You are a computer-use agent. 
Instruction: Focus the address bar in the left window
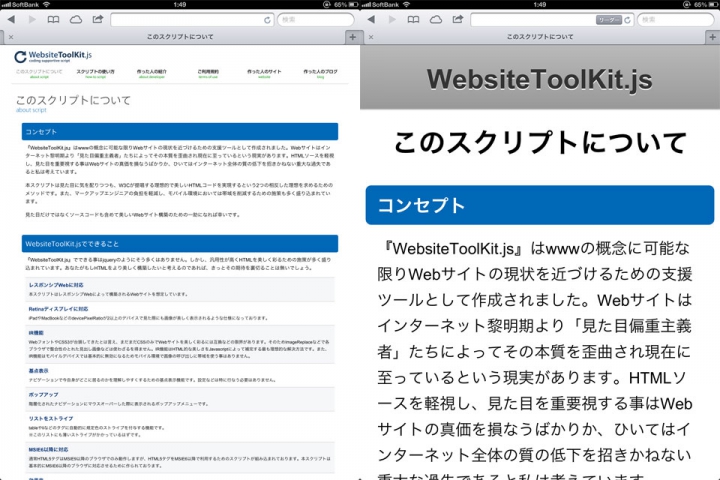tap(192, 20)
